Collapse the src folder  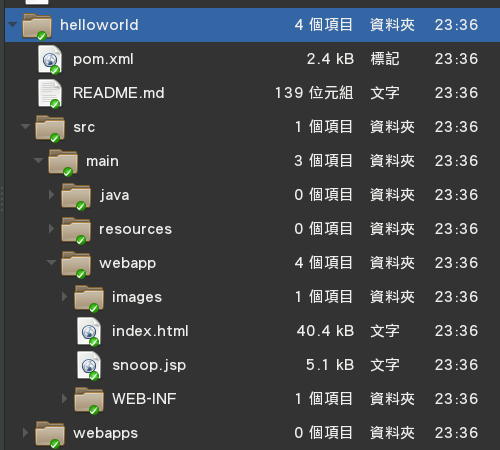(x=25, y=126)
